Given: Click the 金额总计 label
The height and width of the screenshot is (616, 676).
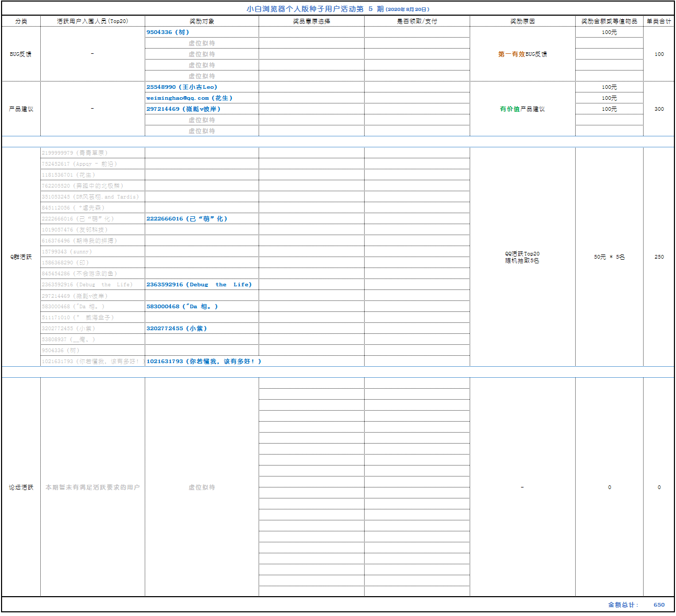Looking at the screenshot, I should click(x=623, y=605).
